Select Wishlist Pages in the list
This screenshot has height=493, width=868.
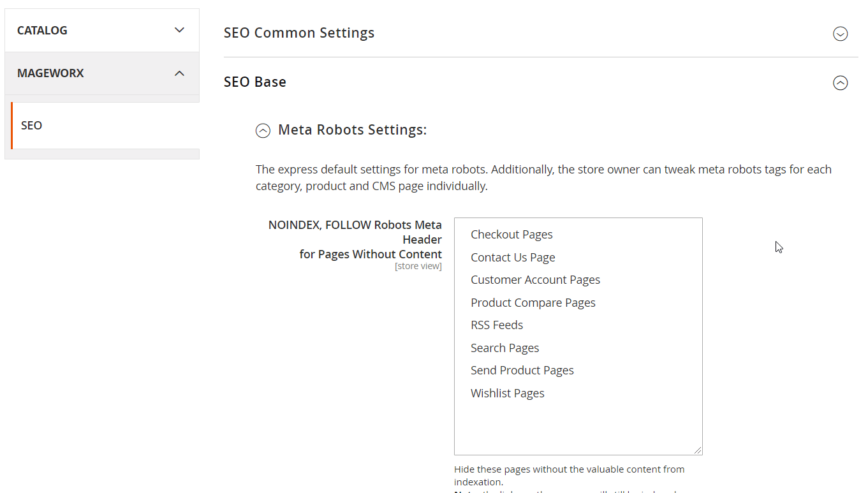pos(507,393)
